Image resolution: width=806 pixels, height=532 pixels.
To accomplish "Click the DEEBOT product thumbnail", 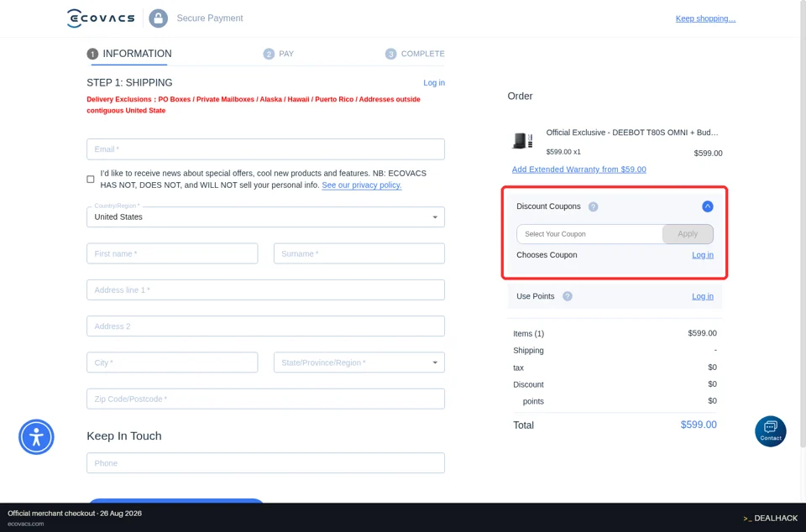I will click(x=523, y=141).
